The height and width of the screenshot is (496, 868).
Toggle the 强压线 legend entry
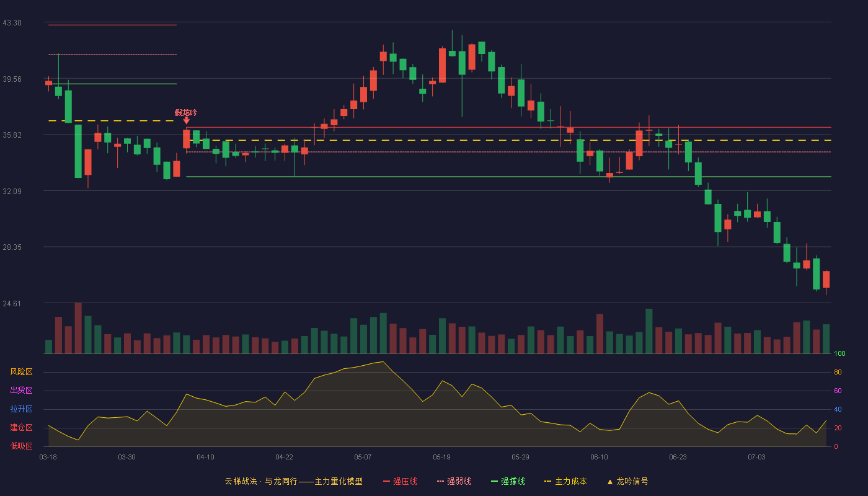click(400, 481)
